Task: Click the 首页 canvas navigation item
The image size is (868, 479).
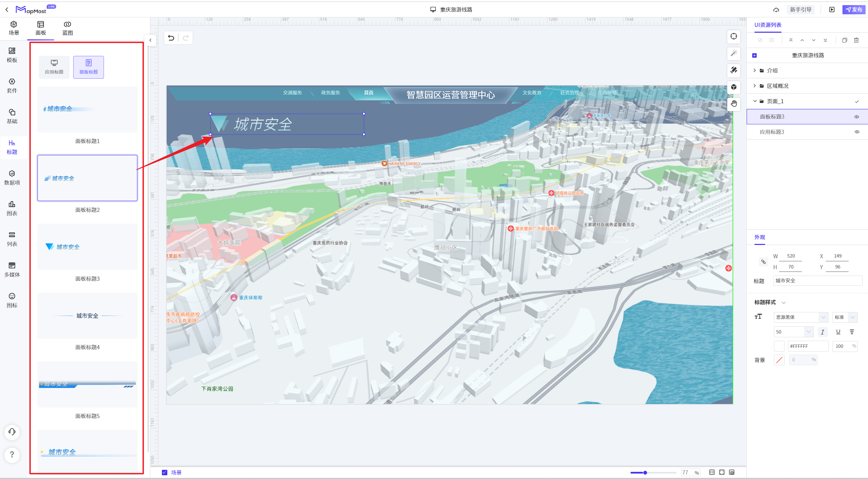Action: [368, 93]
